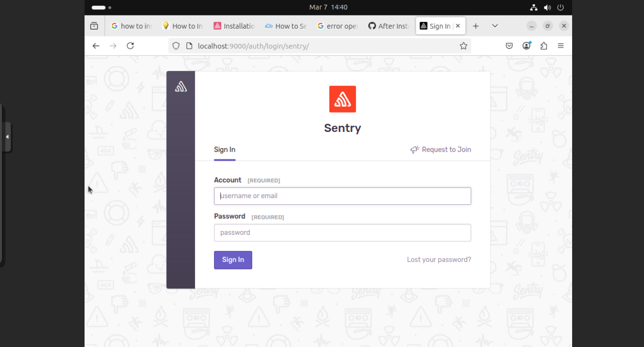Viewport: 644px width, 347px height.
Task: Bookmark the page using the star icon
Action: coord(464,46)
